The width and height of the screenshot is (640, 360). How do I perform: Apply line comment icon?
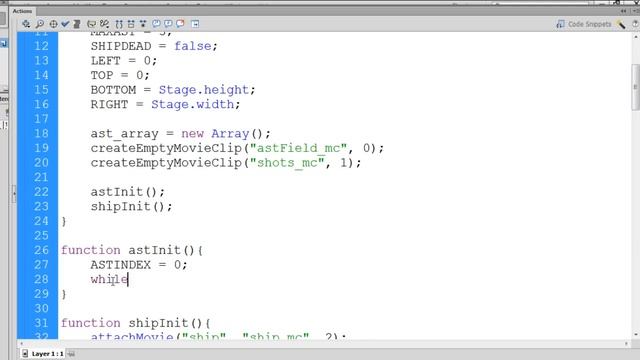[168, 24]
